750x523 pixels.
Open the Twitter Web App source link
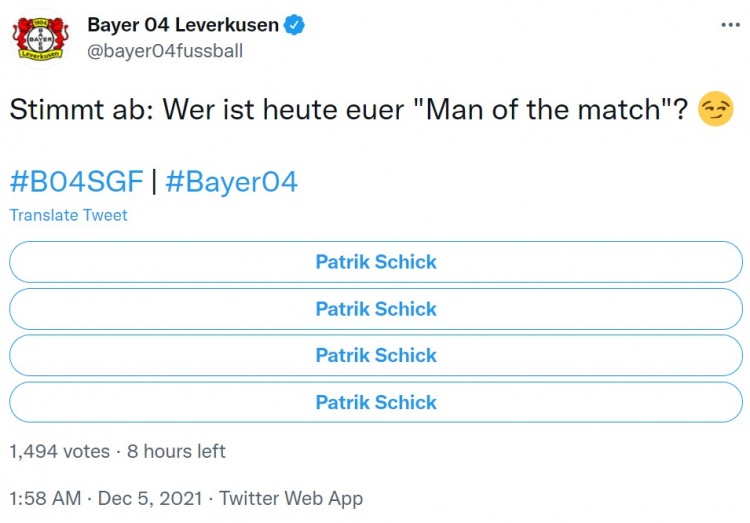tap(291, 499)
